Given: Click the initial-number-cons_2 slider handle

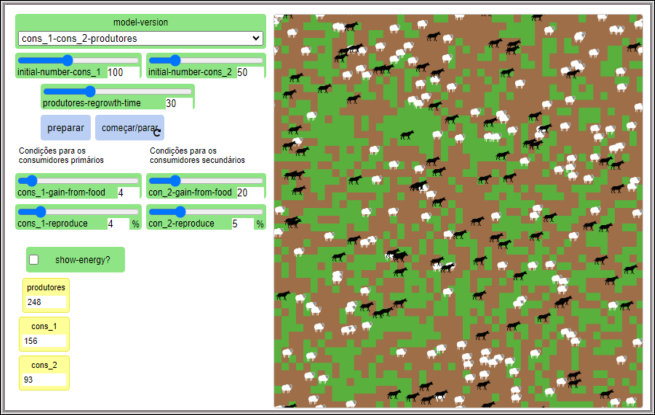Looking at the screenshot, I should pos(175,61).
